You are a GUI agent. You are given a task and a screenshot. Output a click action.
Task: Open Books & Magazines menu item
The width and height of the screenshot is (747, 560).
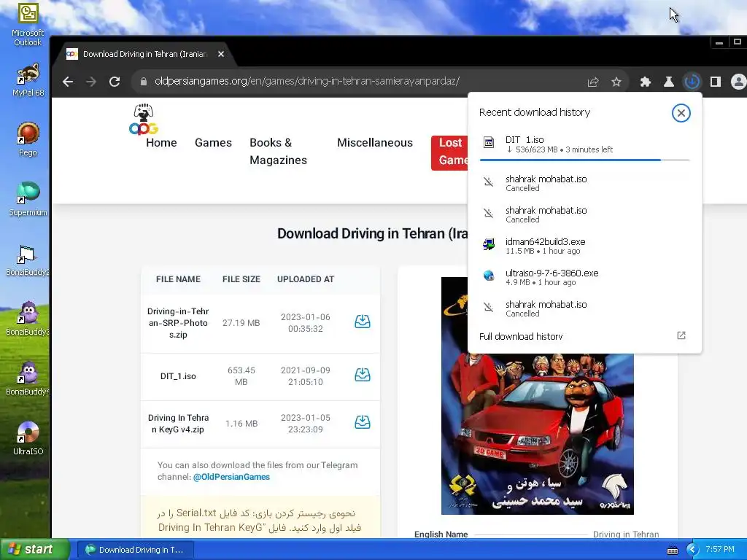[x=278, y=152]
